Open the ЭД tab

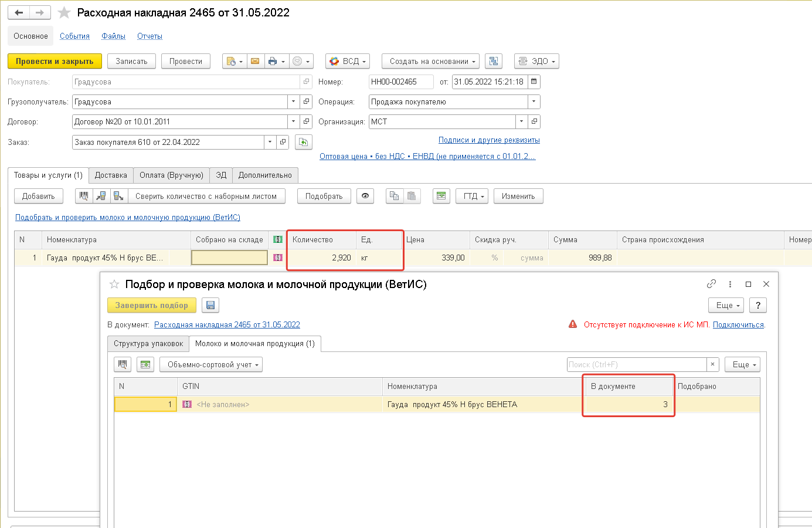221,175
